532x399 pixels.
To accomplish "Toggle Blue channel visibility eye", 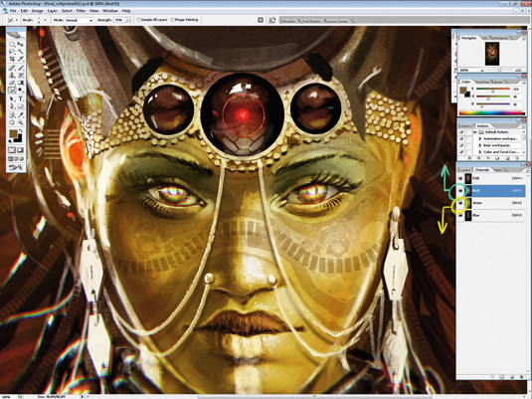I will 460,215.
